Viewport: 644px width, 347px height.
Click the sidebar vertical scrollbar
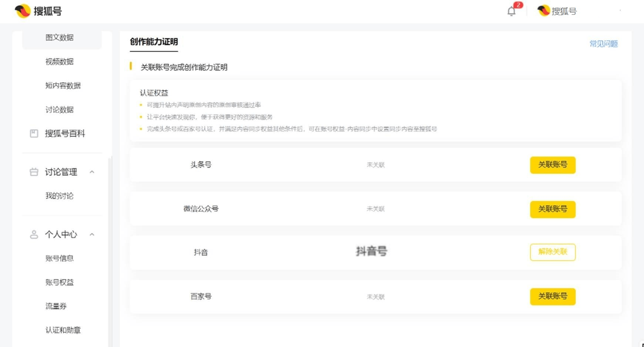(110, 252)
